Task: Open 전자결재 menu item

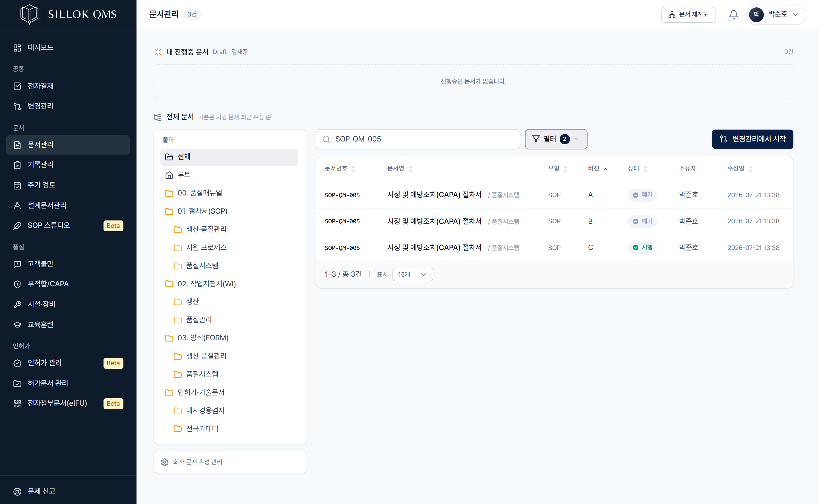Action: (68, 86)
